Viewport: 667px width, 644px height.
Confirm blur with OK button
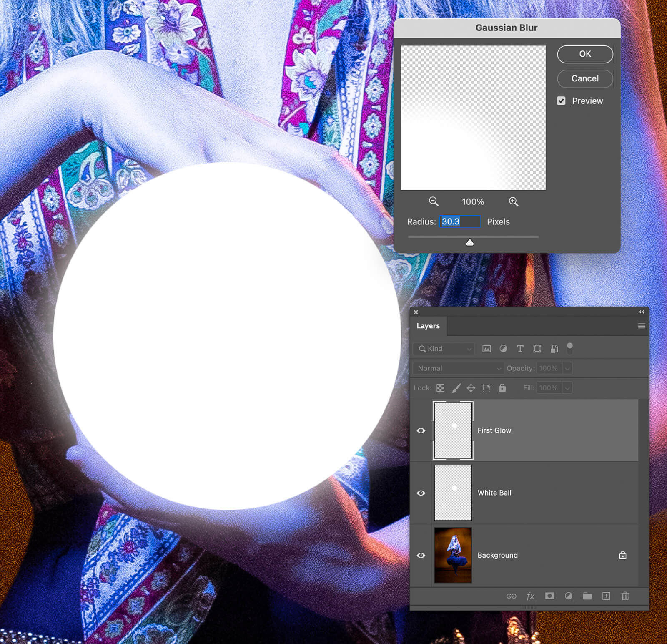[584, 54]
